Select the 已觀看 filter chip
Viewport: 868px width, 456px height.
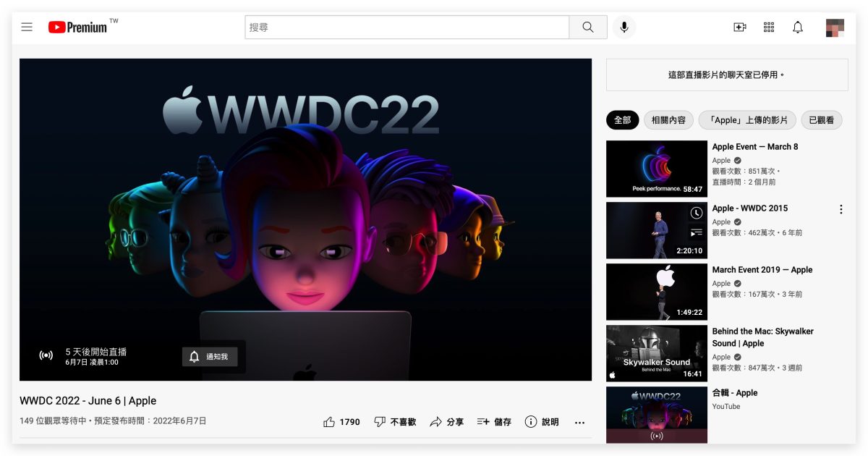pyautogui.click(x=822, y=120)
